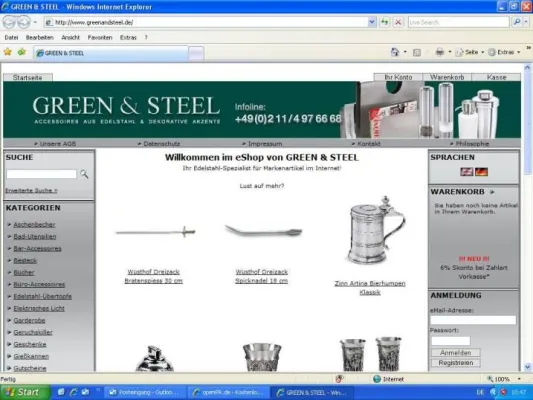Click the Home icon in command bar
Screen dimensions: 533x400
pos(395,52)
